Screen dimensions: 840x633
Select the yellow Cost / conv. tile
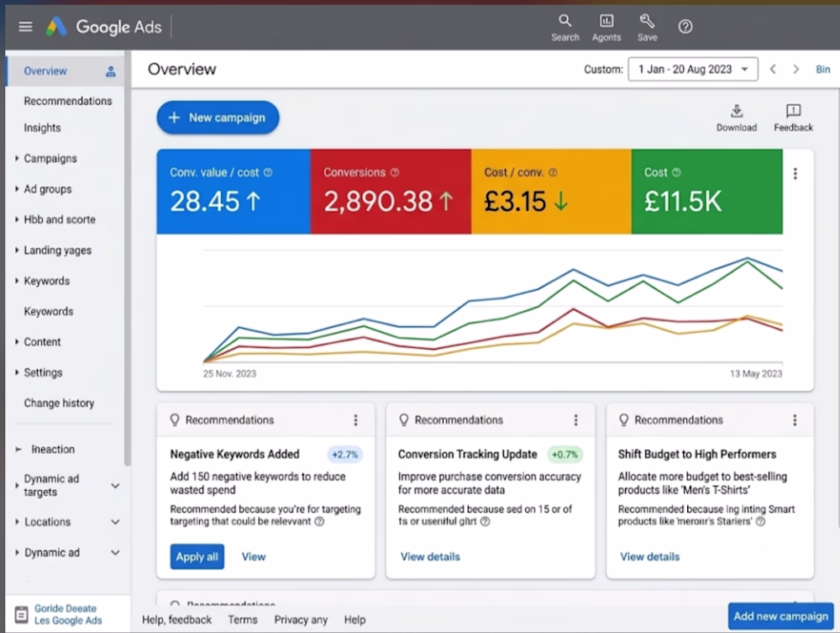click(x=551, y=192)
